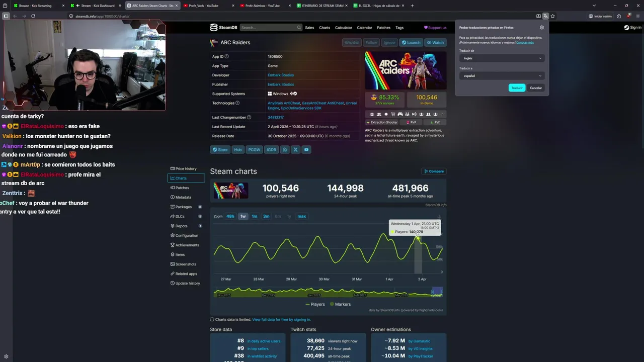Click the Firefox translate page icon
Viewport: 644px width, 362px height.
(x=545, y=16)
